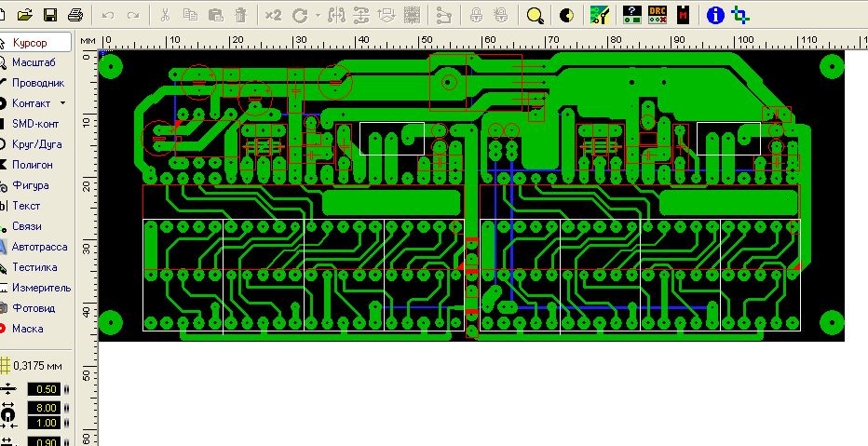Undo the last action
The image size is (868, 446).
pos(108,15)
